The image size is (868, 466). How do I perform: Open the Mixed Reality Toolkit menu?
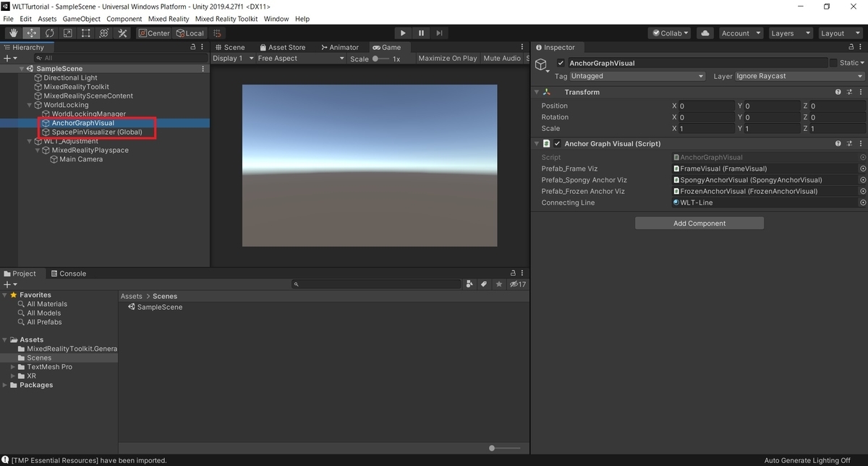pos(226,19)
